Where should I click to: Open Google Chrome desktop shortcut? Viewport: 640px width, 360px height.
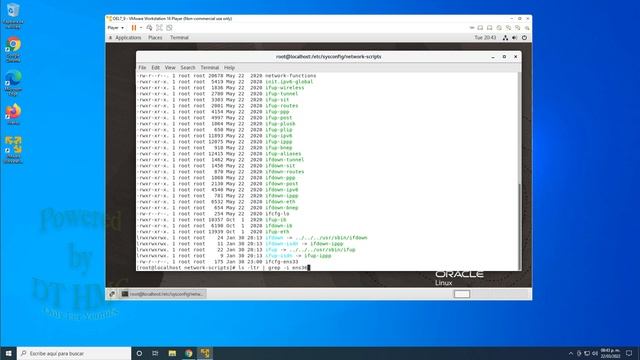(13, 49)
